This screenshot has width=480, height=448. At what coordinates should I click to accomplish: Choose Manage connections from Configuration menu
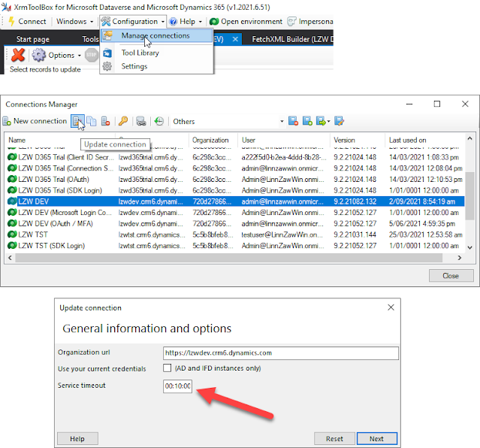(156, 36)
